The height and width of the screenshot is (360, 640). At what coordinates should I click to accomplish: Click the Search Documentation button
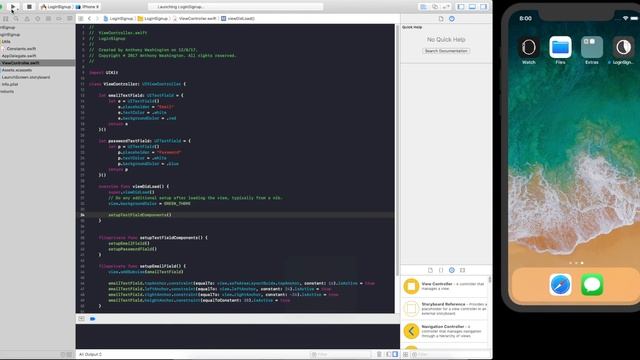[446, 51]
